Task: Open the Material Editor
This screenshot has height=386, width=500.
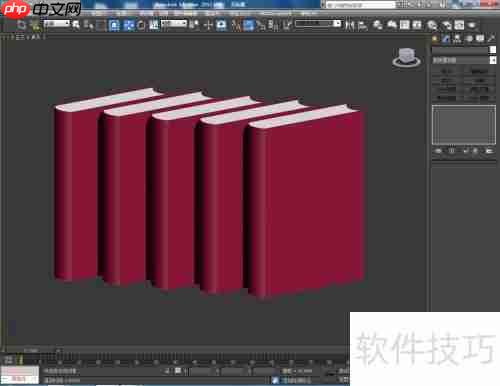Action: pyautogui.click(x=432, y=25)
